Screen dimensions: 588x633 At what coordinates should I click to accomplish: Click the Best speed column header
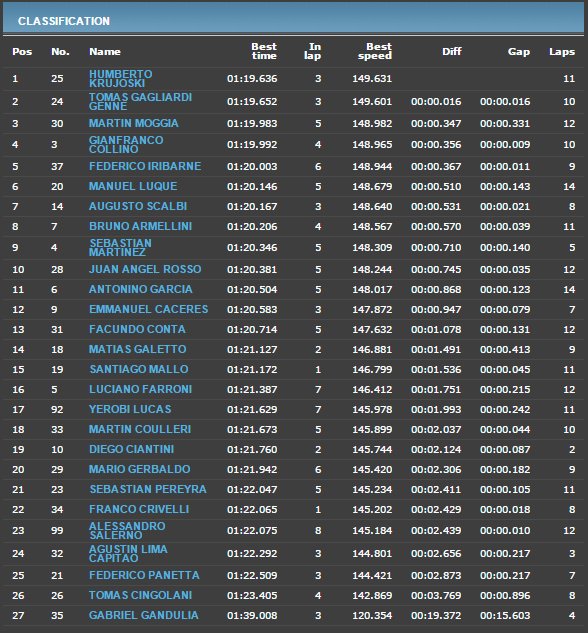[375, 51]
